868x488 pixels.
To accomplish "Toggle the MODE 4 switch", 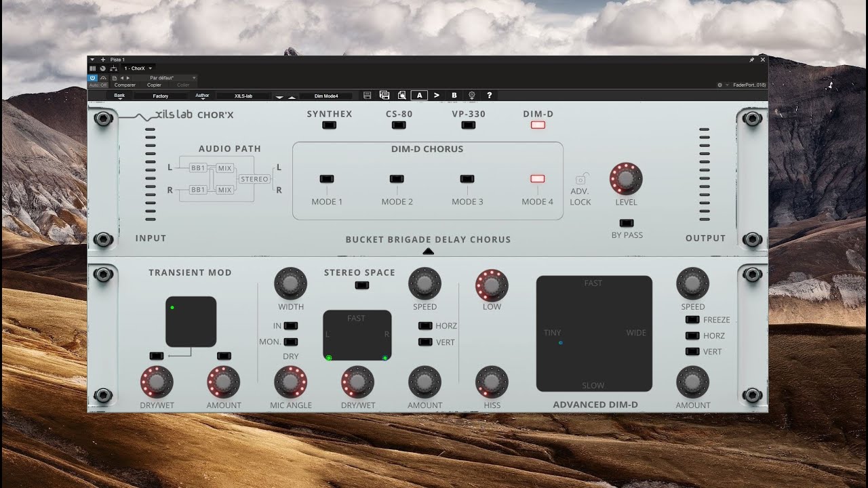I will (537, 179).
